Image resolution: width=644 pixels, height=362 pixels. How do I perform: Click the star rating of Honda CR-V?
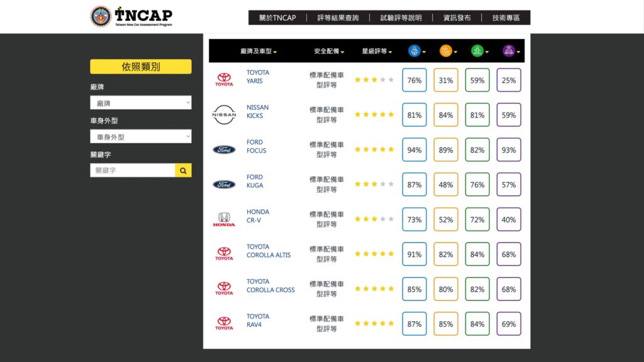tap(374, 219)
